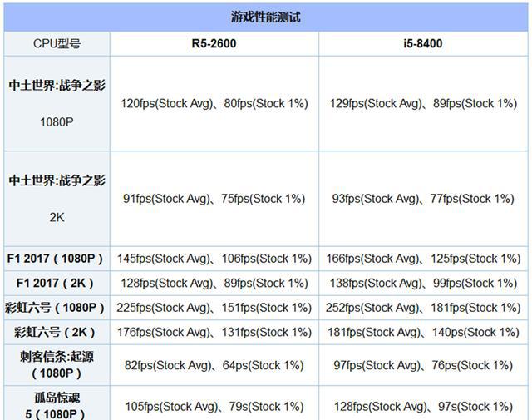Select the CPU型号 header cell
The image size is (532, 420).
[57, 44]
